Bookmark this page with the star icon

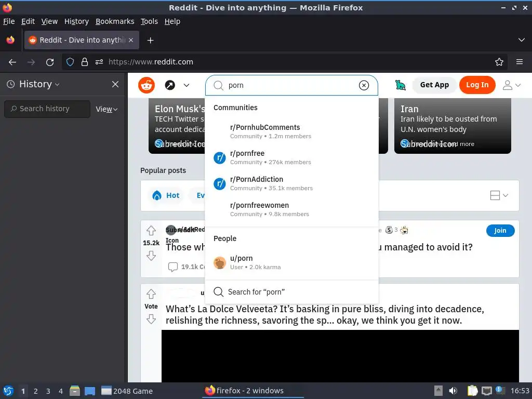pyautogui.click(x=499, y=62)
